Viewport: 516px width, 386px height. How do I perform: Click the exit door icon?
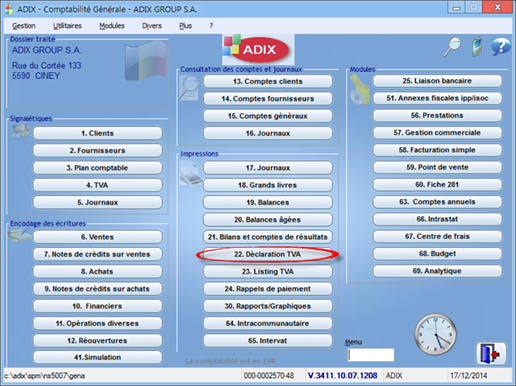[x=491, y=354]
